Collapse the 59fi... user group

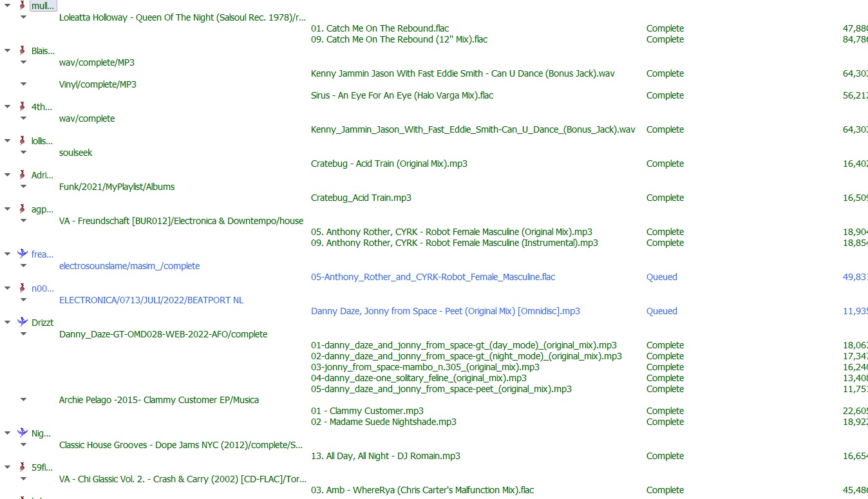coord(7,467)
